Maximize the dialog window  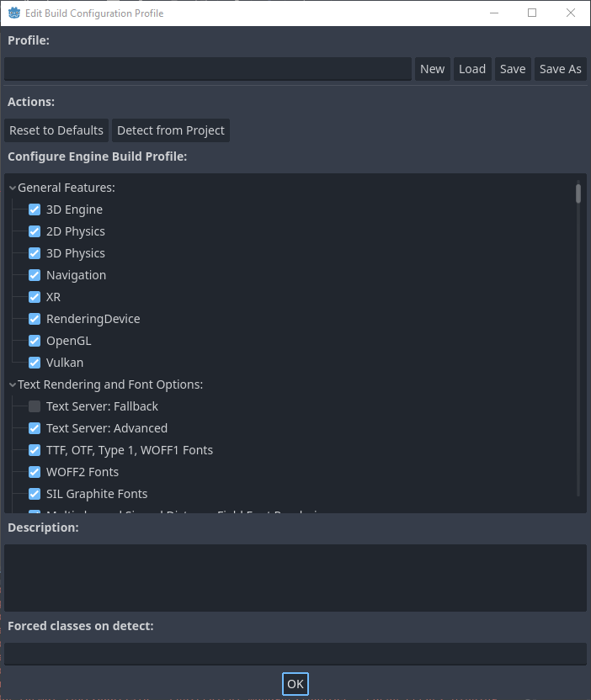532,13
